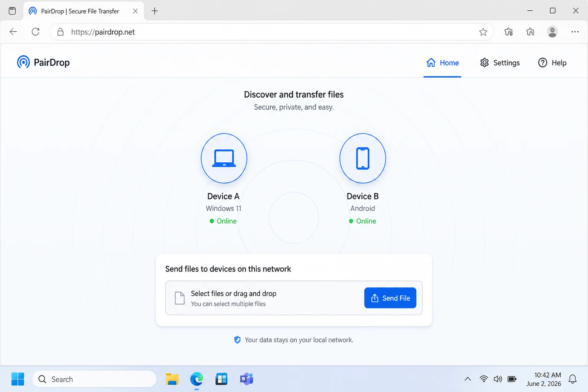
Task: Select the Device B phone icon
Action: [363, 158]
